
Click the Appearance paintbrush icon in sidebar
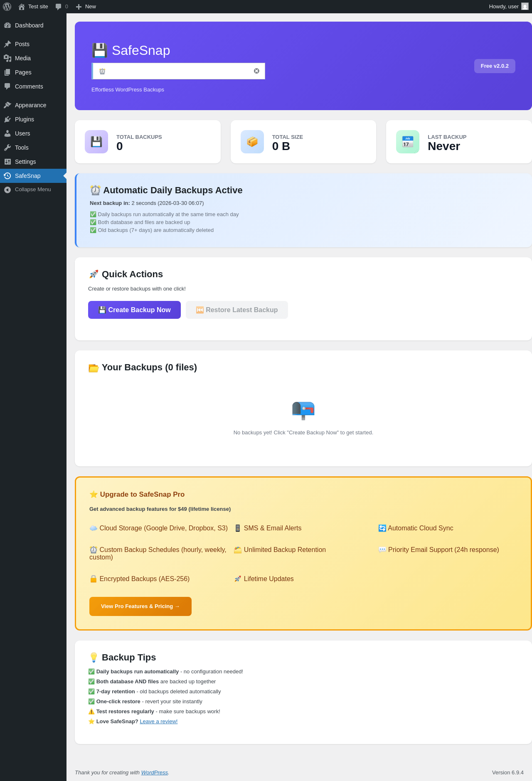[x=7, y=105]
